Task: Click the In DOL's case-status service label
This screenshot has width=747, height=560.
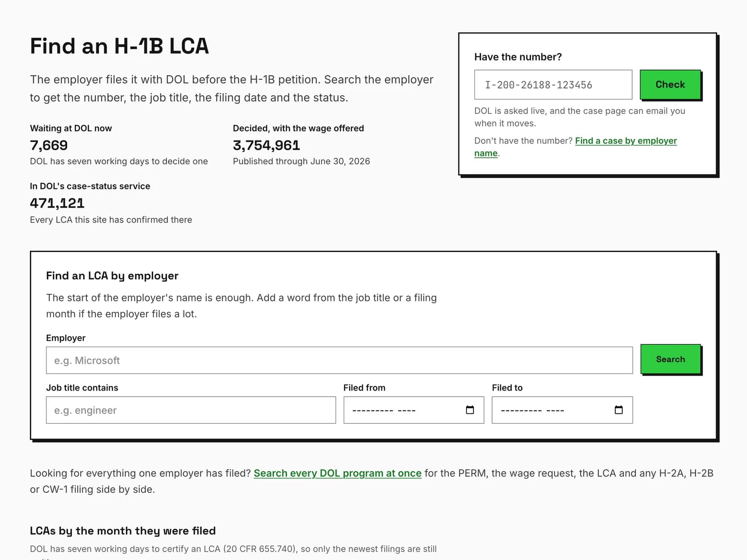Action: (x=90, y=186)
